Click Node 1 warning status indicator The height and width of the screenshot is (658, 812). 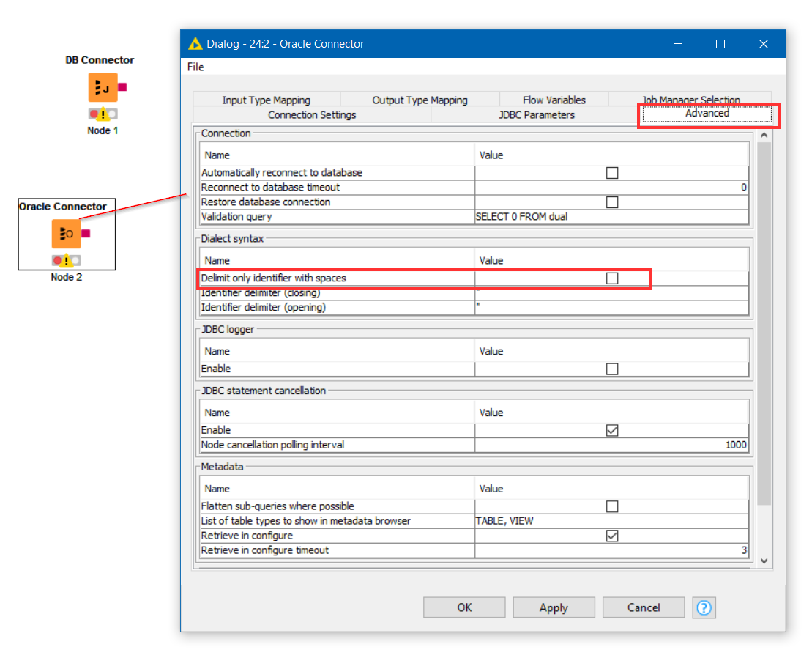click(103, 114)
